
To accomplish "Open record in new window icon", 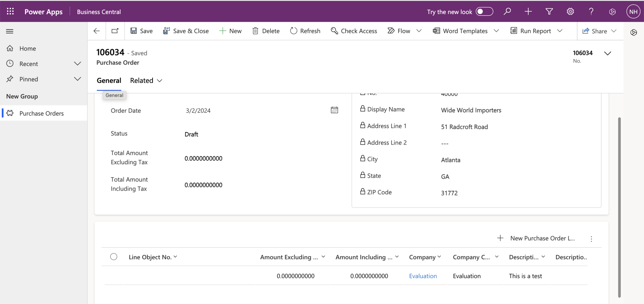I will point(115,31).
